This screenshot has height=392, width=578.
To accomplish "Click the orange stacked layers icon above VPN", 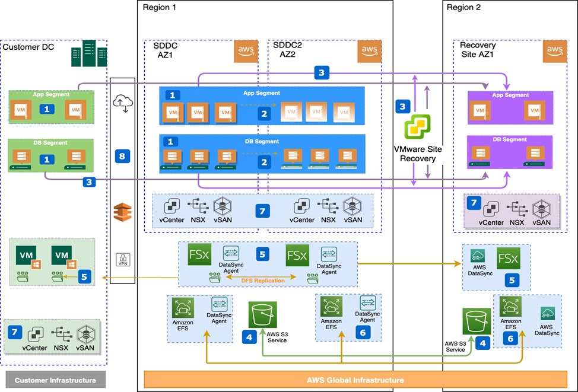I will [123, 212].
